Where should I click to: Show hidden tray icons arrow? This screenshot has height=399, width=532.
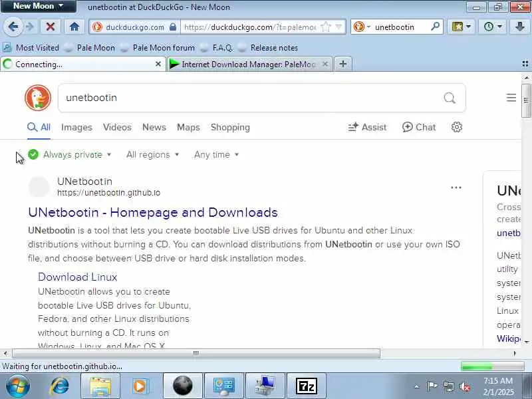417,386
